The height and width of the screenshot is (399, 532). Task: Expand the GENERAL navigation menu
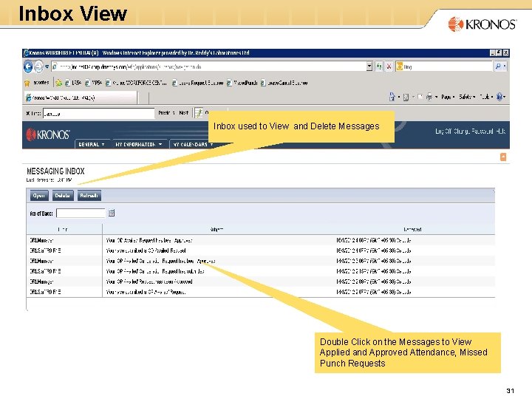click(92, 145)
